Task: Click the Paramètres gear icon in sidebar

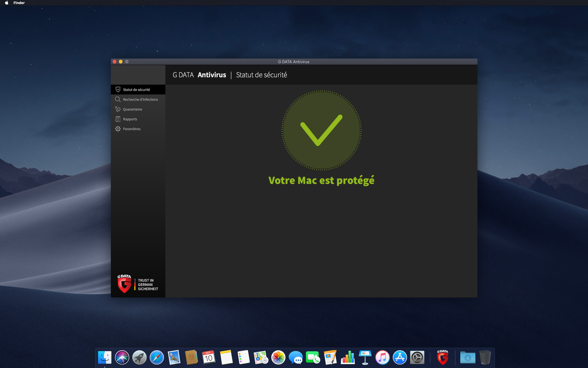Action: pos(118,129)
